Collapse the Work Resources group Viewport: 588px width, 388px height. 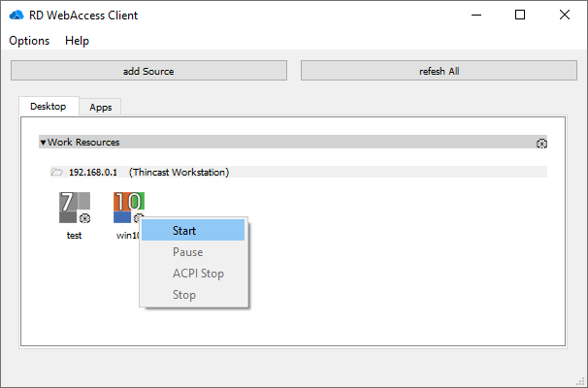click(43, 143)
